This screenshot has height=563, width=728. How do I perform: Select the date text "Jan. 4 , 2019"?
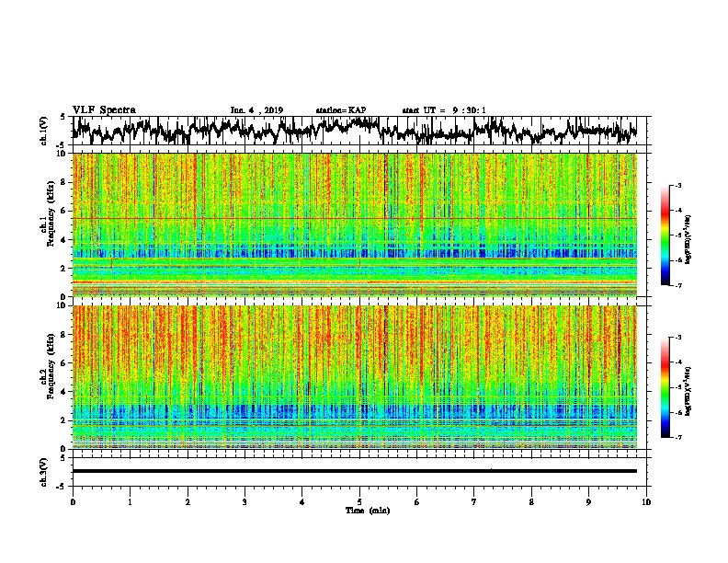[x=256, y=110]
